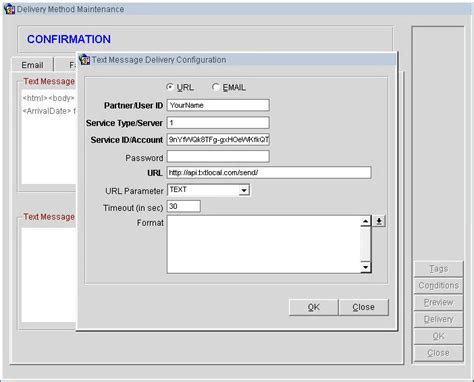Click the Format scrollbar down arrow
Image resolution: width=474 pixels, height=382 pixels.
[x=366, y=267]
